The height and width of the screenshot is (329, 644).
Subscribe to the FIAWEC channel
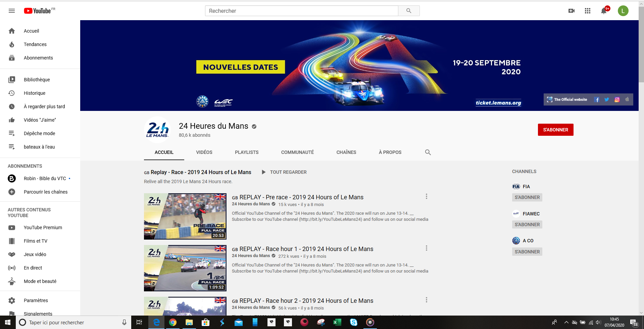coord(527,224)
